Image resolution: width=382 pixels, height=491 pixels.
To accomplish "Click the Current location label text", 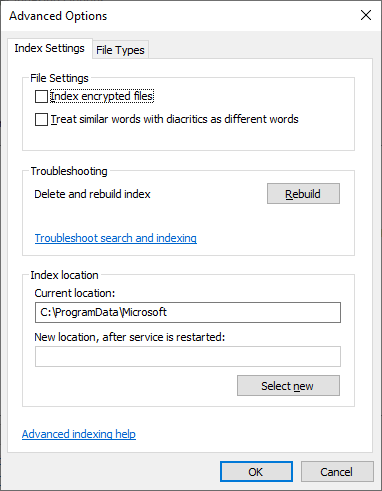I will click(75, 293).
